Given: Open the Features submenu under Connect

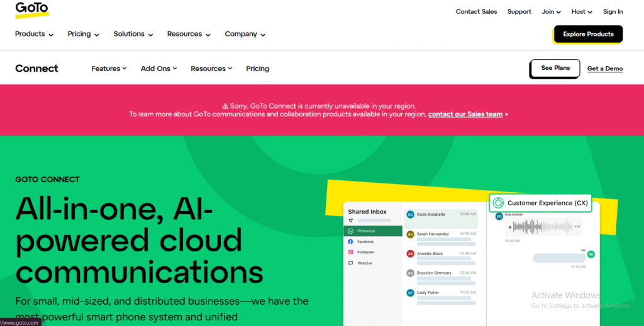Looking at the screenshot, I should coord(109,68).
